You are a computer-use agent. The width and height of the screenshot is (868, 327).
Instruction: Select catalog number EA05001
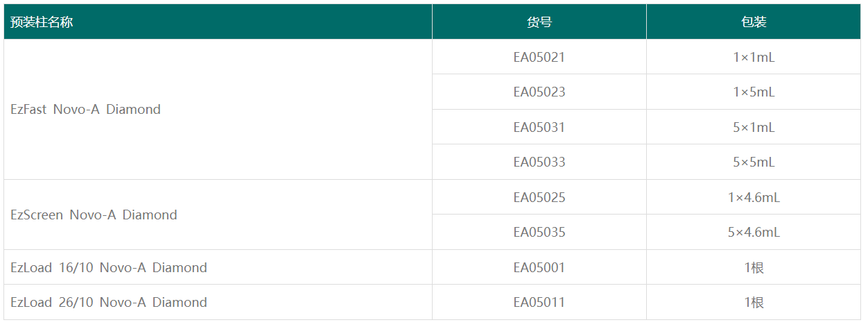click(539, 268)
